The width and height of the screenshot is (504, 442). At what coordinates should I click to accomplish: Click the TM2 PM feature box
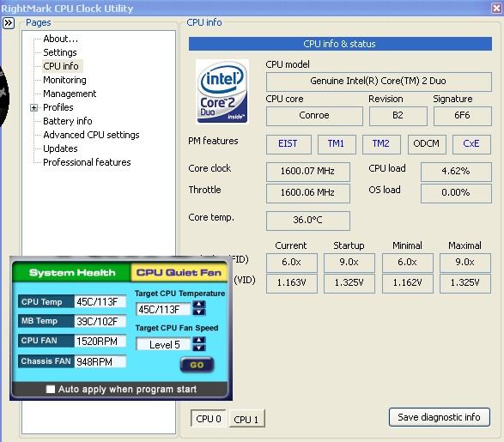[381, 144]
